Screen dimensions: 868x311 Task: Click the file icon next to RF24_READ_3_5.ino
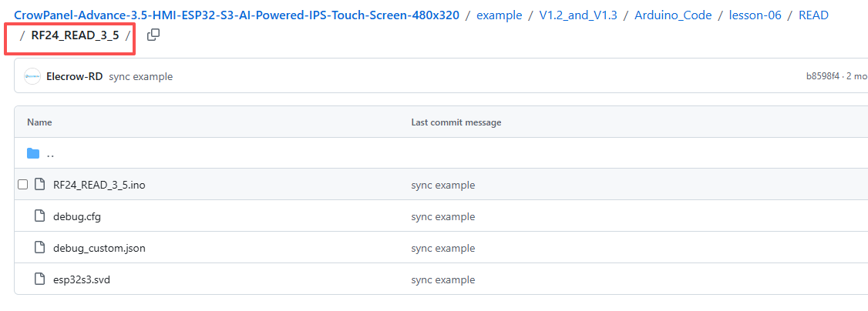pos(39,185)
